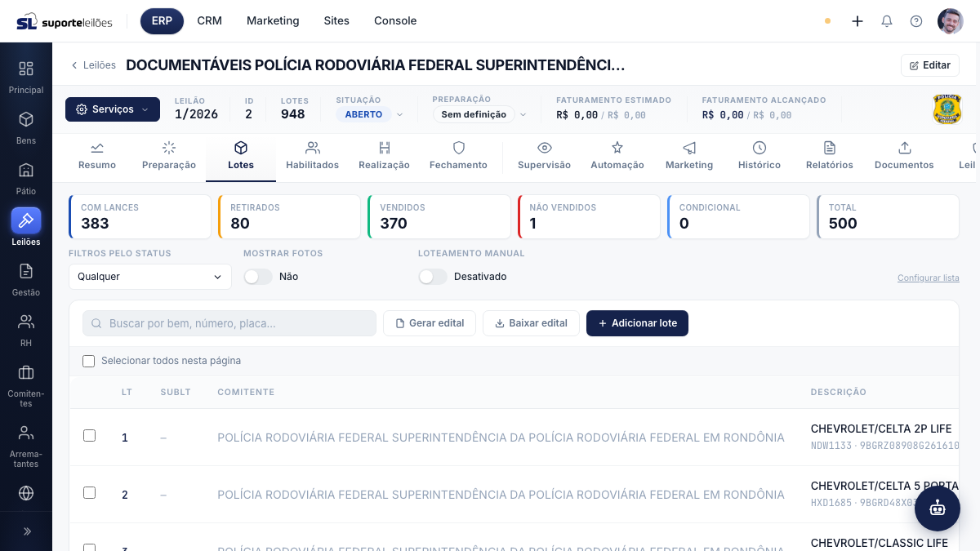Click CHEVROLET/CELTA 5 PORTA description
Screen dimensions: 980x551
coord(884,486)
